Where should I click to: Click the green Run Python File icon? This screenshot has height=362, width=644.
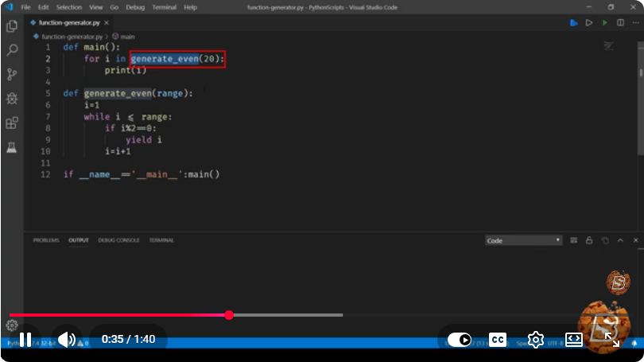pyautogui.click(x=604, y=23)
